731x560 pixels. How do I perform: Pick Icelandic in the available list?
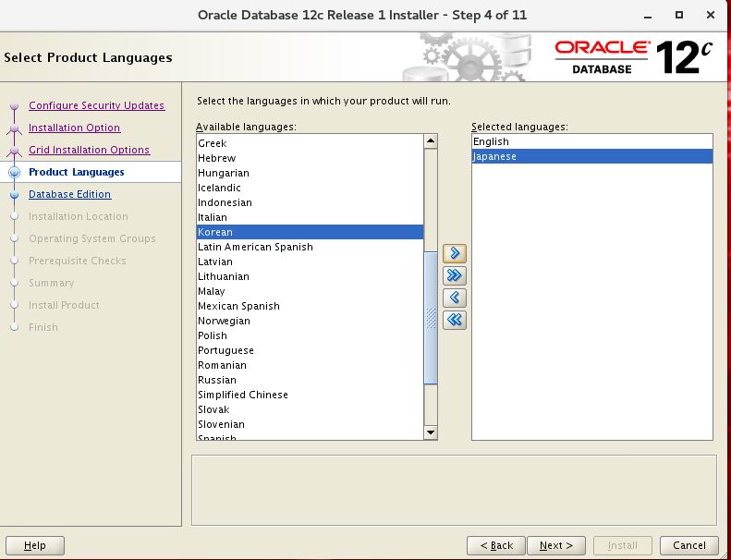(x=310, y=188)
